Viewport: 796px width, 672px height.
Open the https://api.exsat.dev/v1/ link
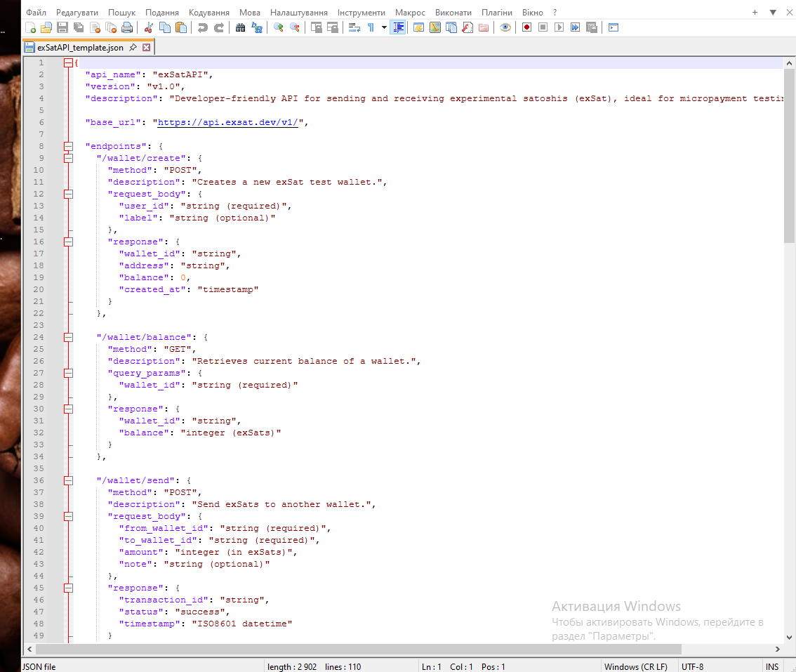[x=227, y=122]
